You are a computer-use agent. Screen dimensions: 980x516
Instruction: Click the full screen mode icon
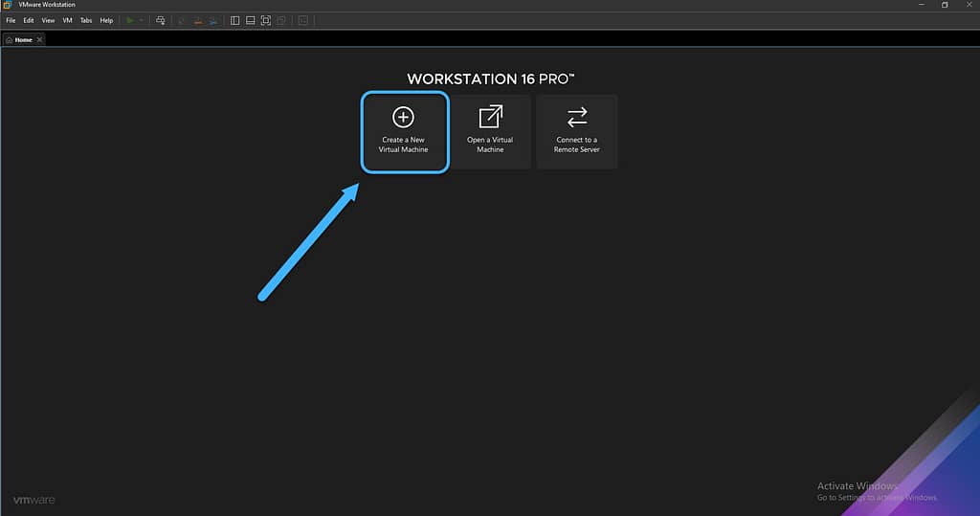266,21
